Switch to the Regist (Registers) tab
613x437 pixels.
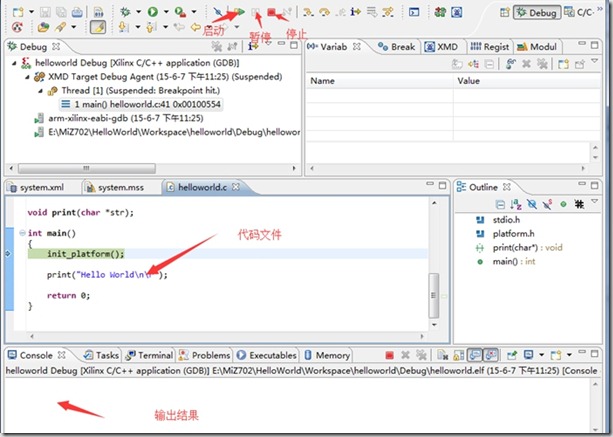(490, 47)
